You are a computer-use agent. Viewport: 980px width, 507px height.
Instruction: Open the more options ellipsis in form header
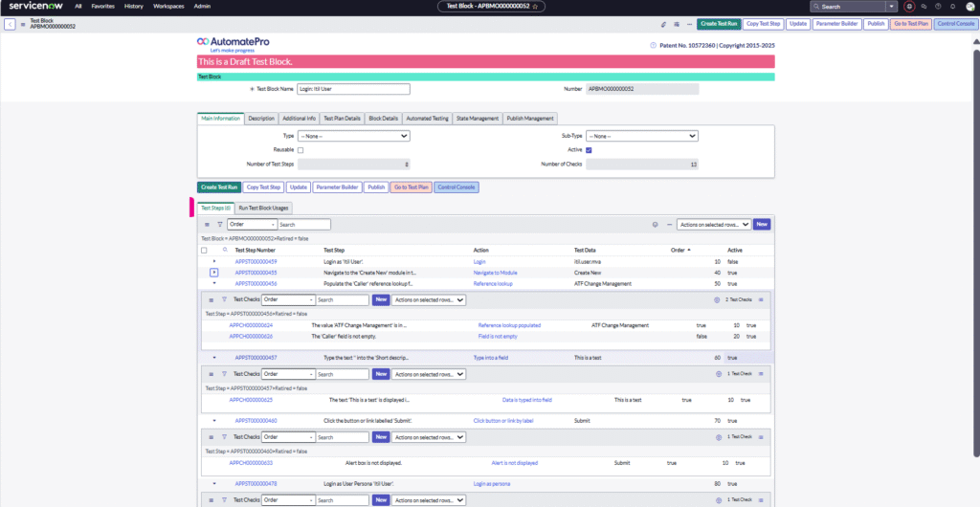coord(688,24)
